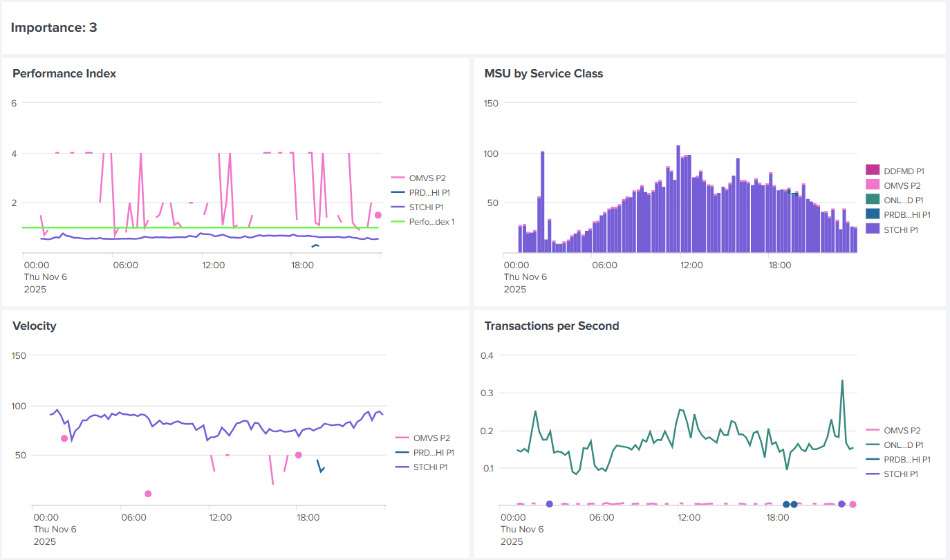Click the pink dot ending the Transactions baseline
The width and height of the screenshot is (950, 560).
[853, 505]
